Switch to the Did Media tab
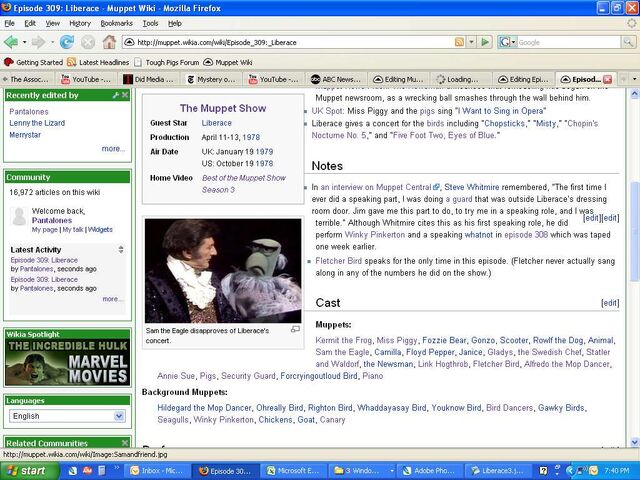 (x=150, y=79)
